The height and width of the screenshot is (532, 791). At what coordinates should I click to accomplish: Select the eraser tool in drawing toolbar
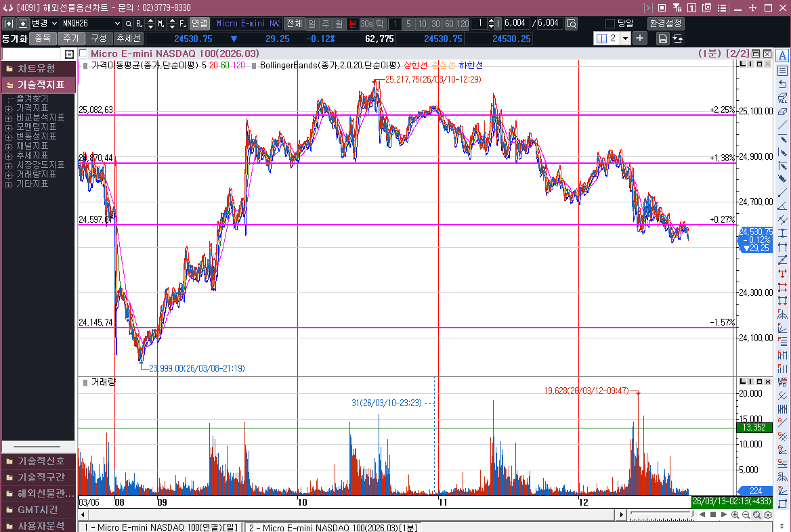pos(783,112)
